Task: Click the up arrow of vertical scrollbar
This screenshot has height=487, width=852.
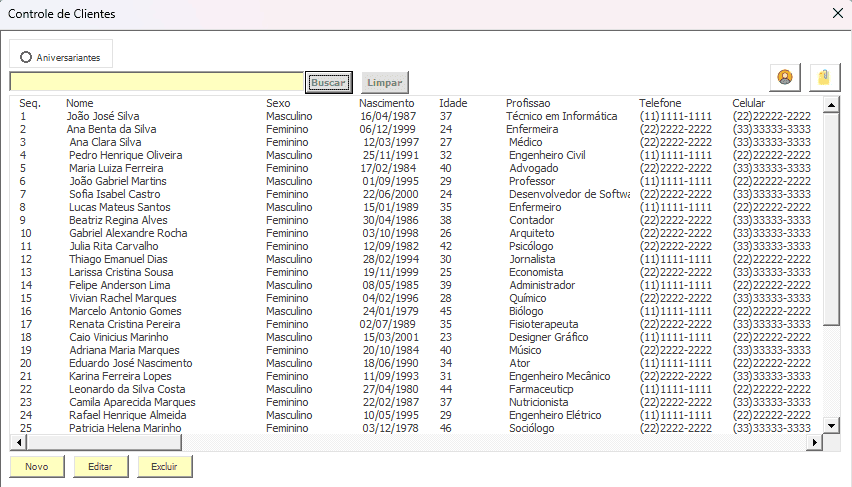Action: tap(831, 104)
